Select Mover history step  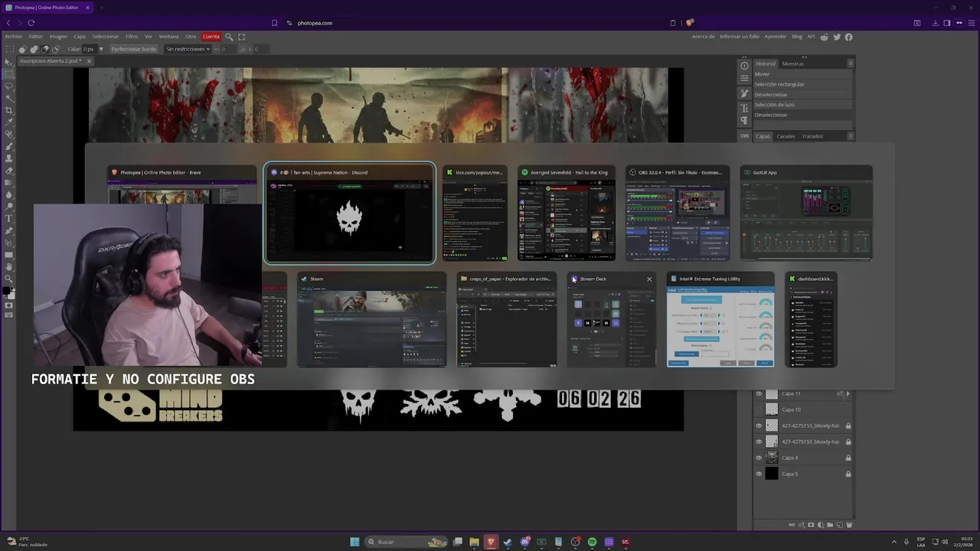tap(803, 74)
